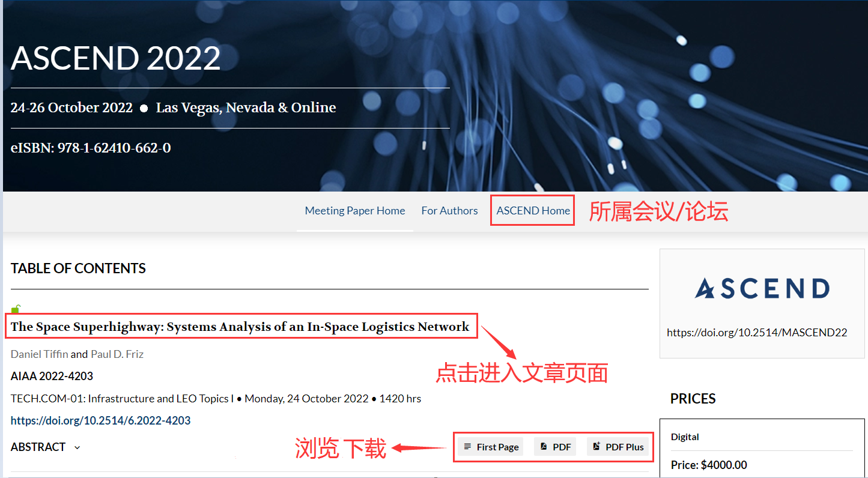Click the ASCEND 2022 banner heading

(x=115, y=58)
